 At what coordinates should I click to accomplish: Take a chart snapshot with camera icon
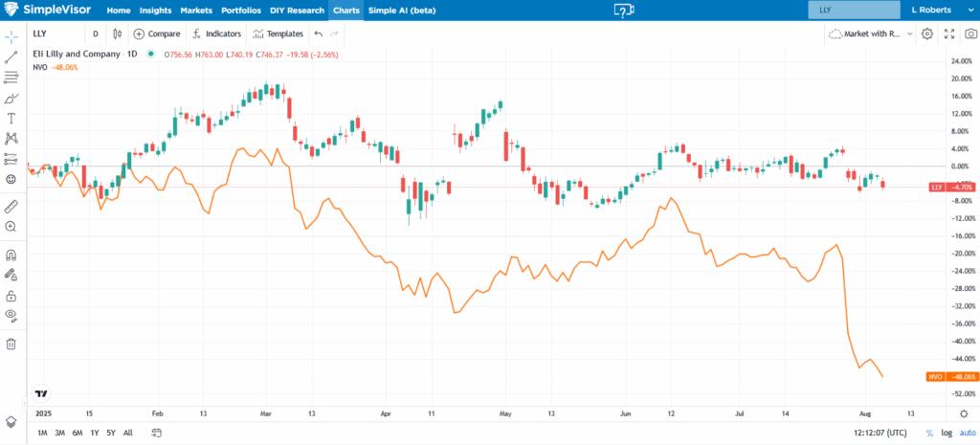(x=969, y=33)
